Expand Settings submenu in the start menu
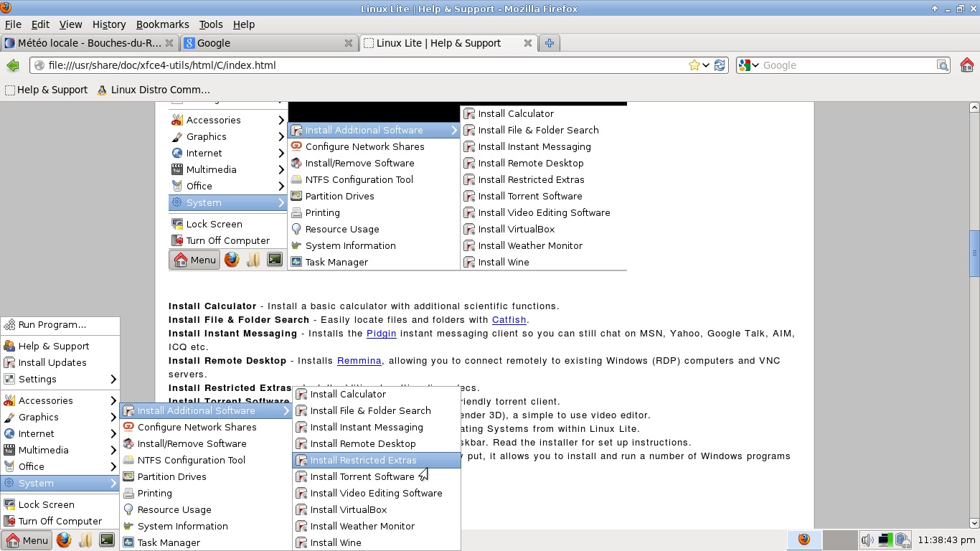980x551 pixels. click(60, 379)
